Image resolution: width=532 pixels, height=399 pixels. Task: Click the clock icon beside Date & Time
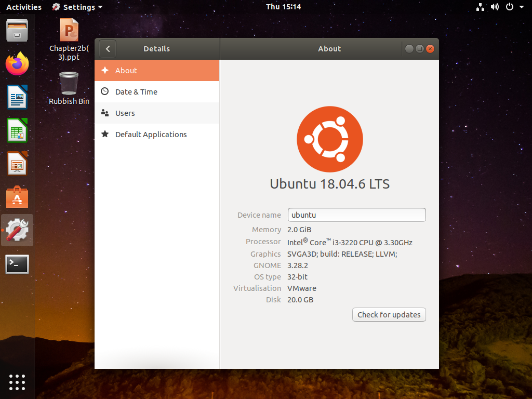point(105,91)
